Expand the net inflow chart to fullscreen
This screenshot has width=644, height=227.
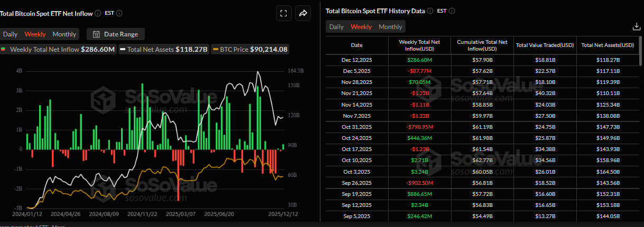coord(284,14)
